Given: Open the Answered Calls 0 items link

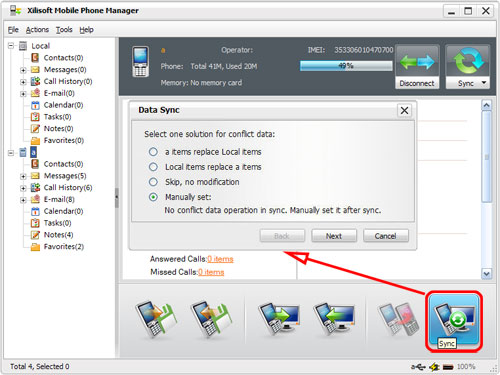Looking at the screenshot, I should (220, 259).
